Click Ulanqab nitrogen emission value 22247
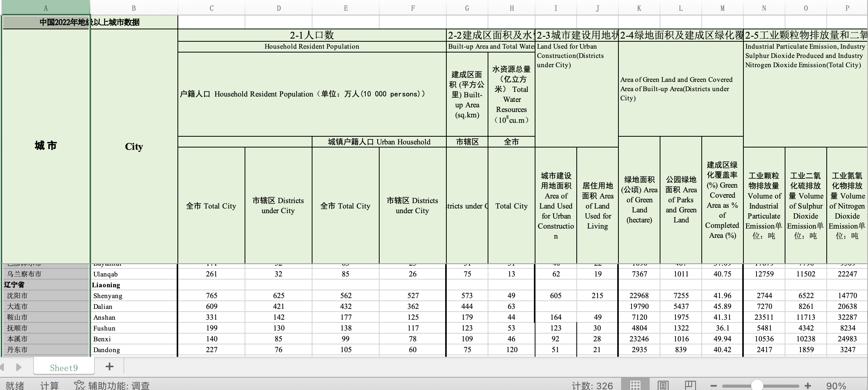The height and width of the screenshot is (390, 868). 847,274
